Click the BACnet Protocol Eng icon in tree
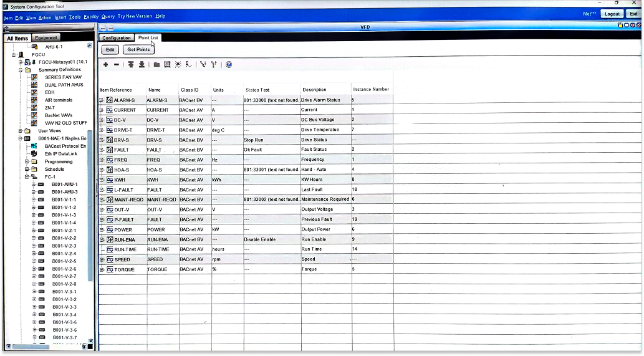 pyautogui.click(x=34, y=146)
